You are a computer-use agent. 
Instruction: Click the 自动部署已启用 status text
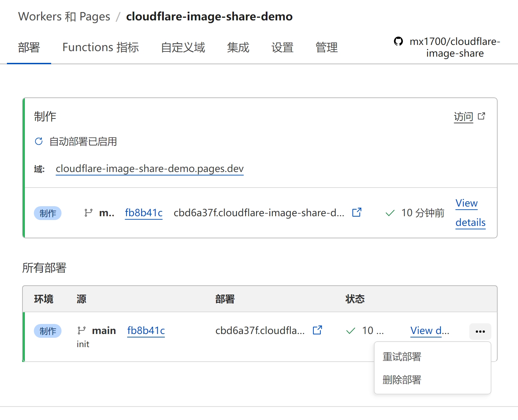tap(83, 142)
